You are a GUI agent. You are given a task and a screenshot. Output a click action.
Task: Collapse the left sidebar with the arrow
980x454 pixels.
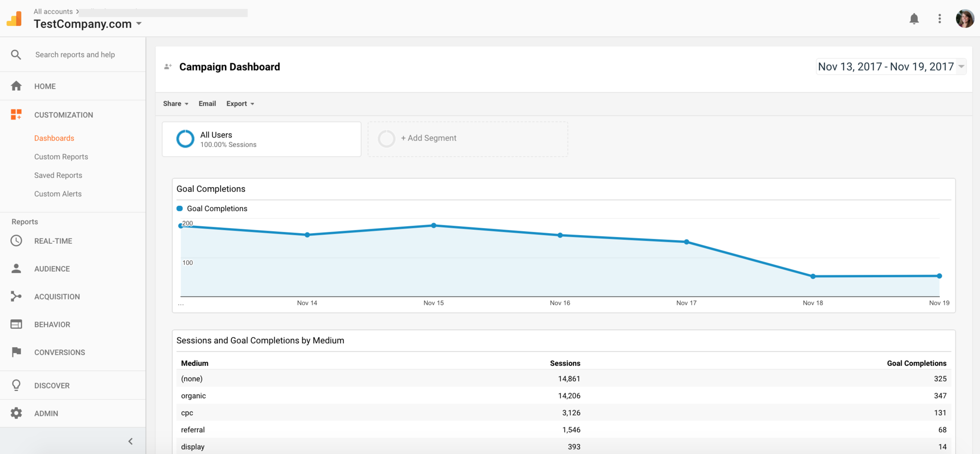click(x=130, y=441)
